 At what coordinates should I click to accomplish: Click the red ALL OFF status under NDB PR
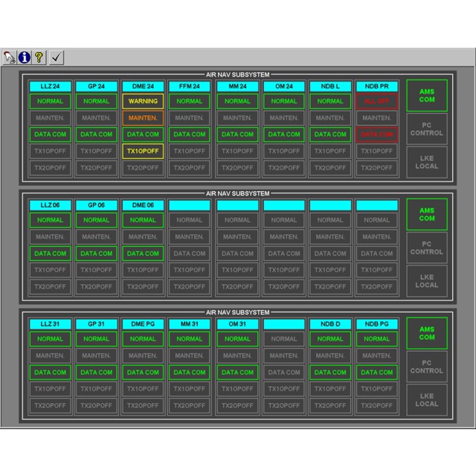pos(377,101)
